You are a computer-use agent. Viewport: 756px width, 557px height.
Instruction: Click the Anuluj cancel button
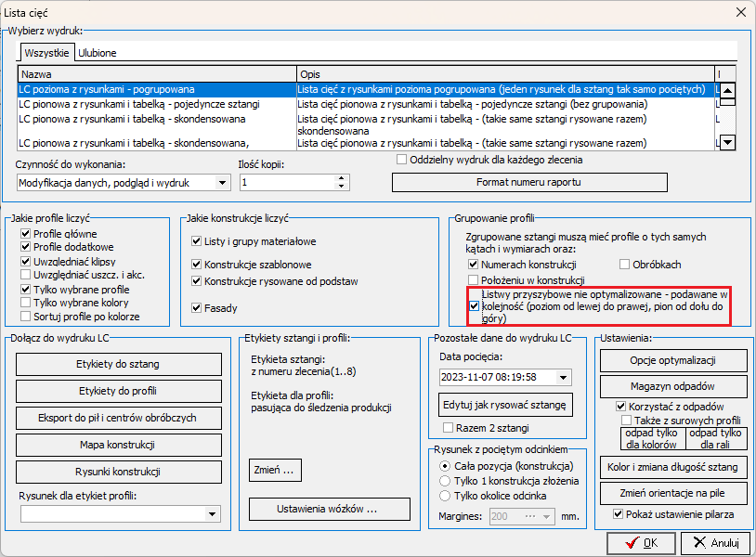[x=715, y=543]
